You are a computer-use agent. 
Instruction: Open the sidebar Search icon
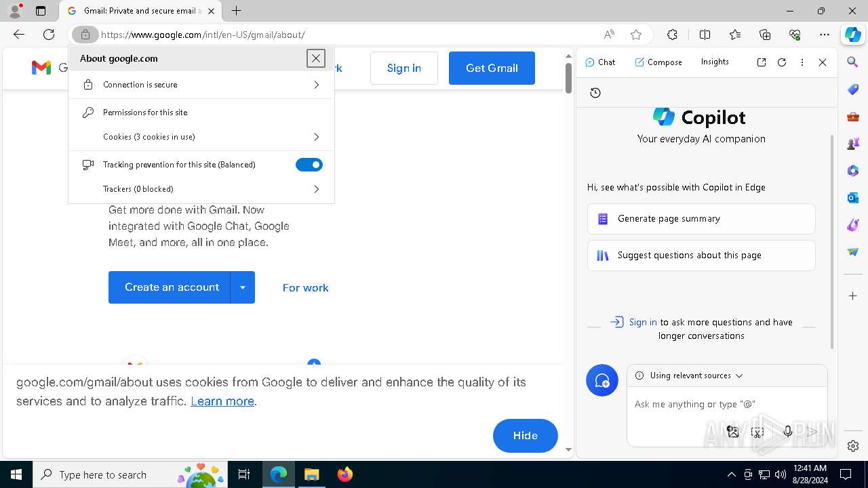(x=853, y=62)
